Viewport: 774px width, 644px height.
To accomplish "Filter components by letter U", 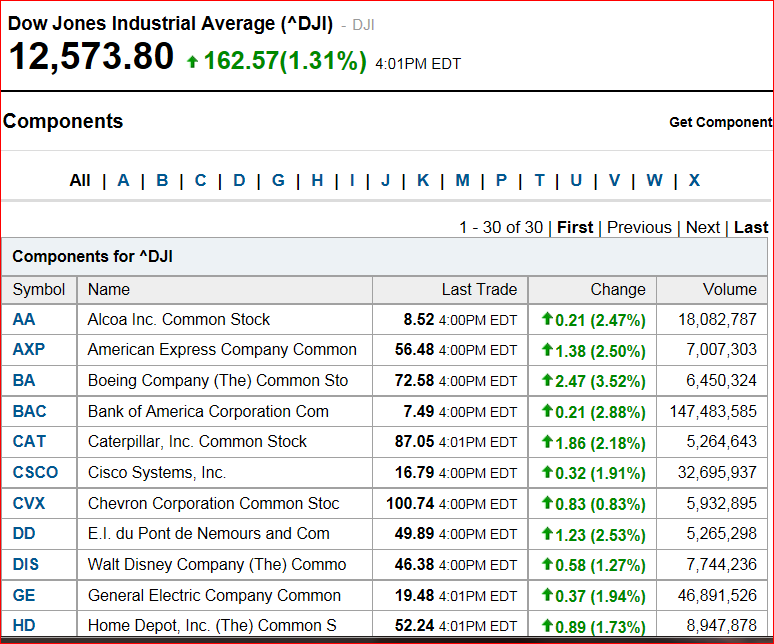I will (x=576, y=180).
